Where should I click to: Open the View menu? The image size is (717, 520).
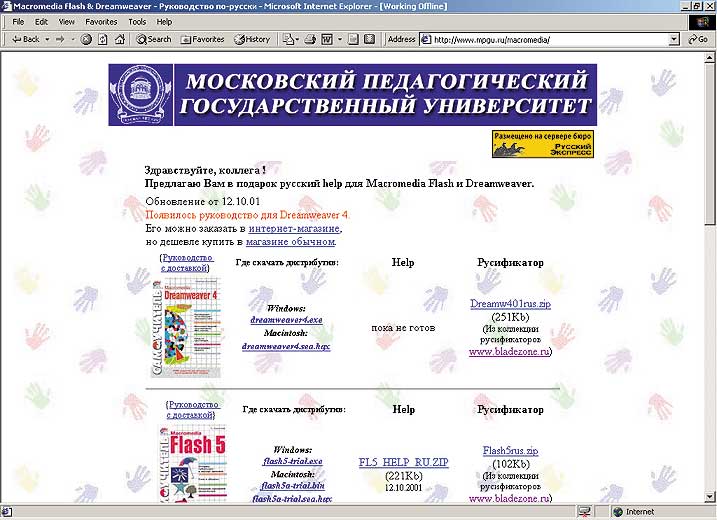[x=66, y=21]
